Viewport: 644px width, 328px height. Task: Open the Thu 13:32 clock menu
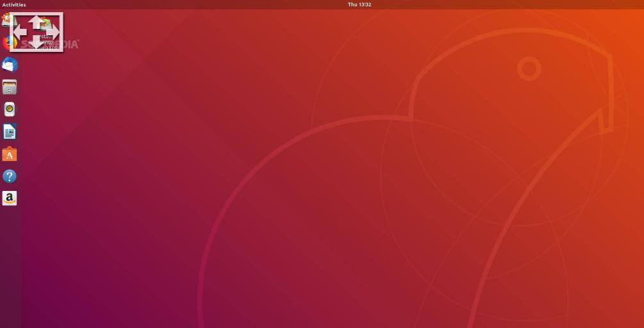(x=359, y=4)
